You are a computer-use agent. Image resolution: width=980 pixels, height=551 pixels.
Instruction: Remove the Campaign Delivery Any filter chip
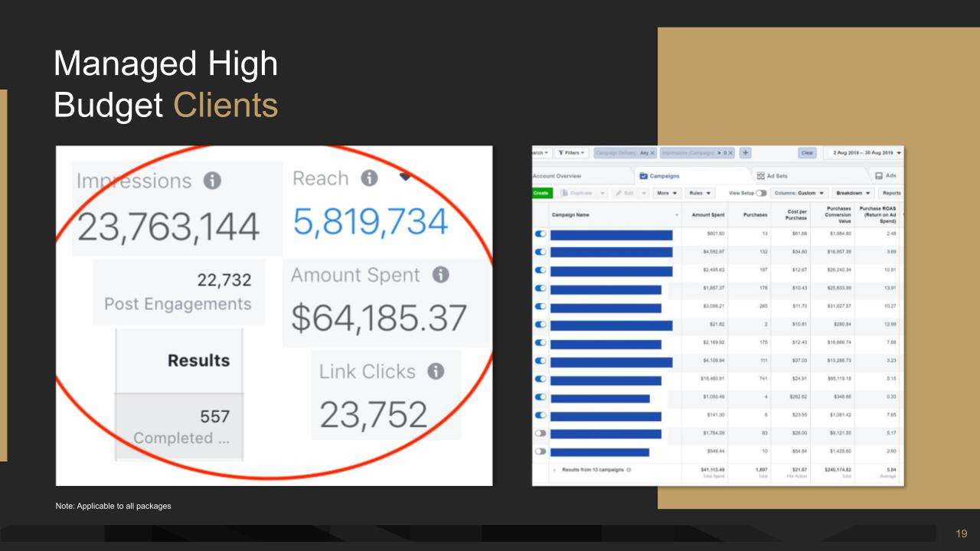(652, 153)
